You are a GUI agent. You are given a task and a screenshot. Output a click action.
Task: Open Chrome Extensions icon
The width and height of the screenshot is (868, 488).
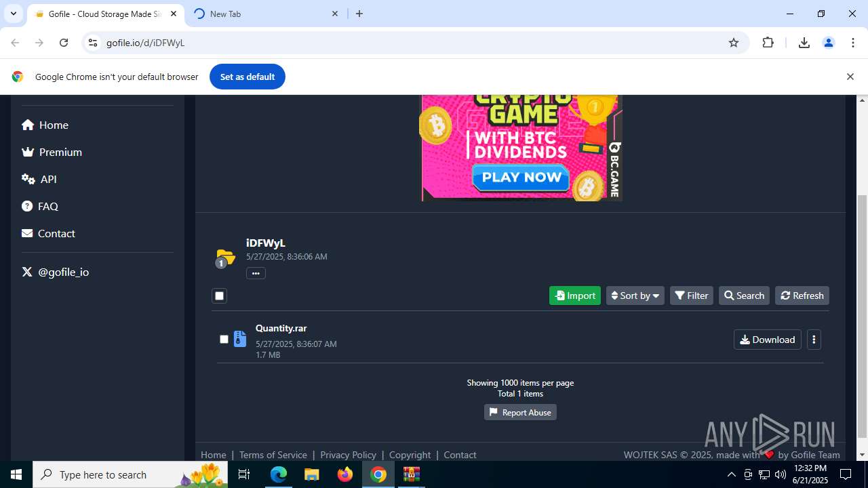click(x=768, y=43)
